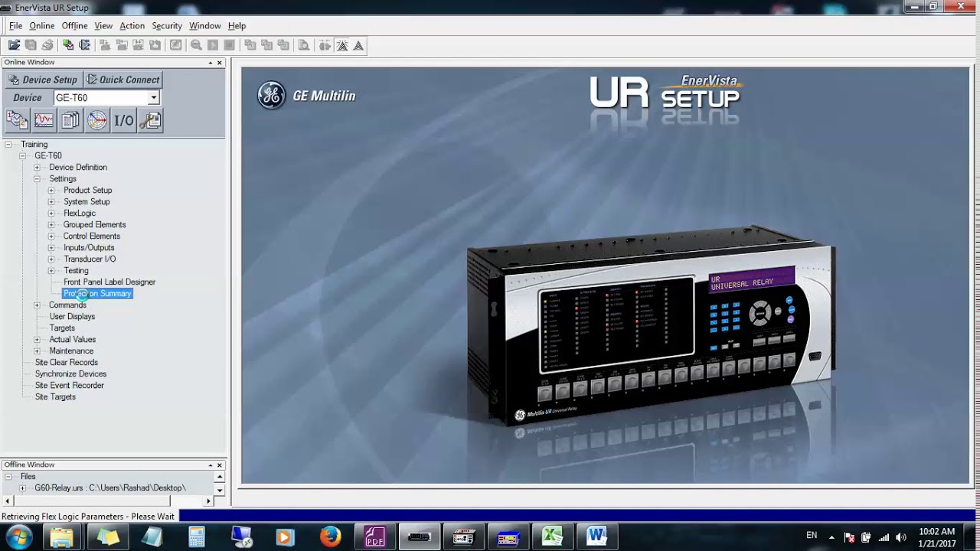980x551 pixels.
Task: Expand the Actual Values node
Action: (37, 340)
